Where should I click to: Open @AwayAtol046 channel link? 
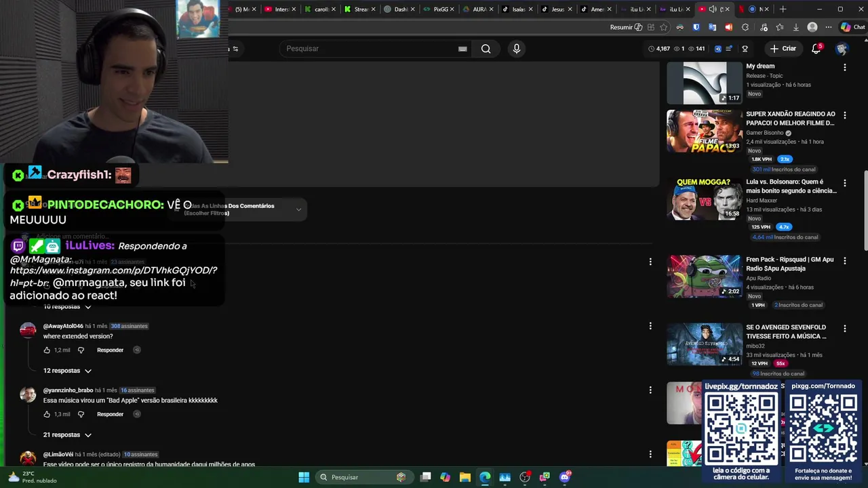tap(63, 326)
